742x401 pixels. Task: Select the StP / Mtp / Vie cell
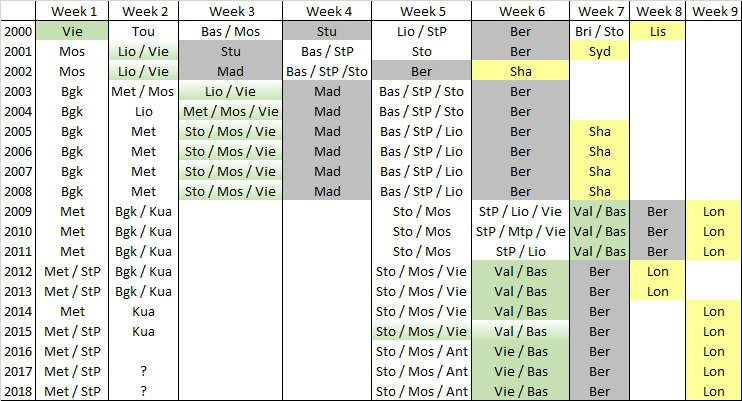coord(520,231)
